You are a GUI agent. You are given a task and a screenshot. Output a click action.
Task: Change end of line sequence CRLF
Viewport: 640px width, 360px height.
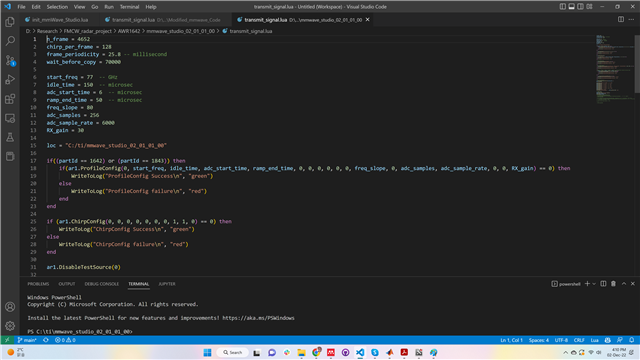579,340
